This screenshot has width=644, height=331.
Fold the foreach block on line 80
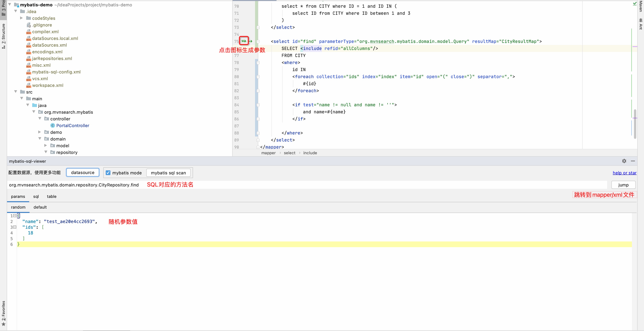[258, 77]
